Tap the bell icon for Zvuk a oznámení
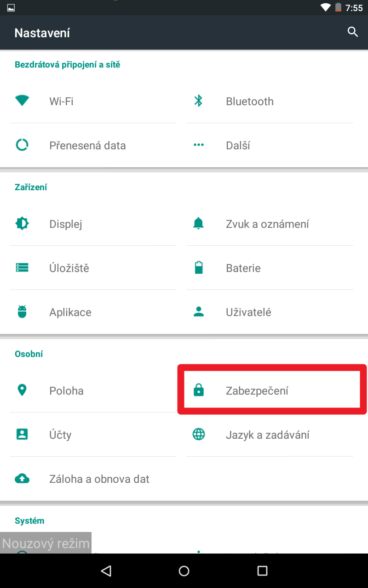Image resolution: width=368 pixels, height=588 pixels. [x=199, y=224]
